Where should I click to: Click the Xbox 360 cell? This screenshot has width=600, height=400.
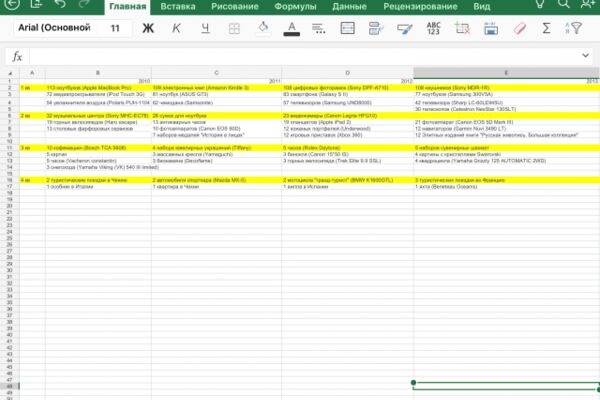point(347,135)
